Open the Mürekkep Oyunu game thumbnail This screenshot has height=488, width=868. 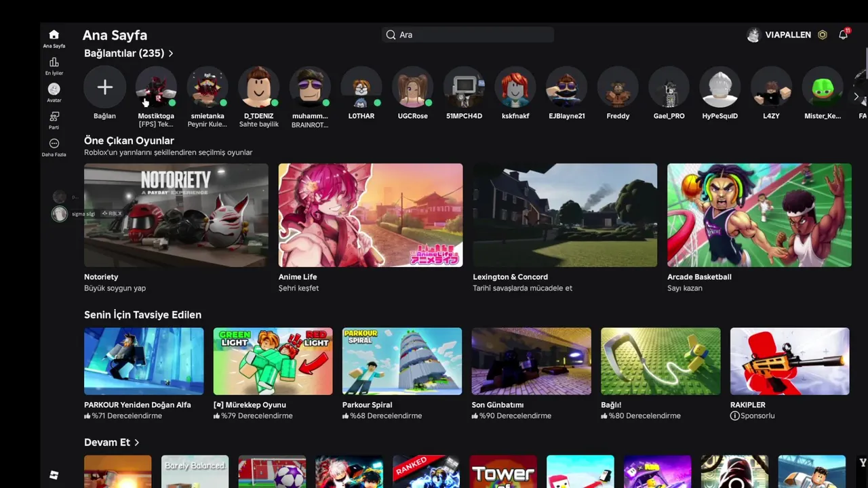click(273, 361)
